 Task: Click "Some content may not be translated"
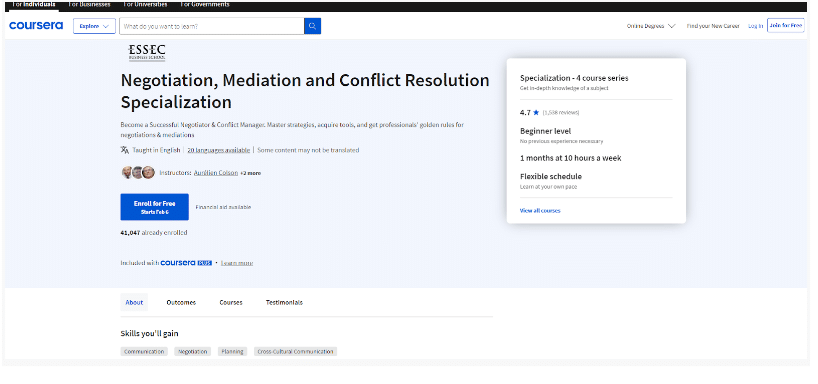(309, 150)
